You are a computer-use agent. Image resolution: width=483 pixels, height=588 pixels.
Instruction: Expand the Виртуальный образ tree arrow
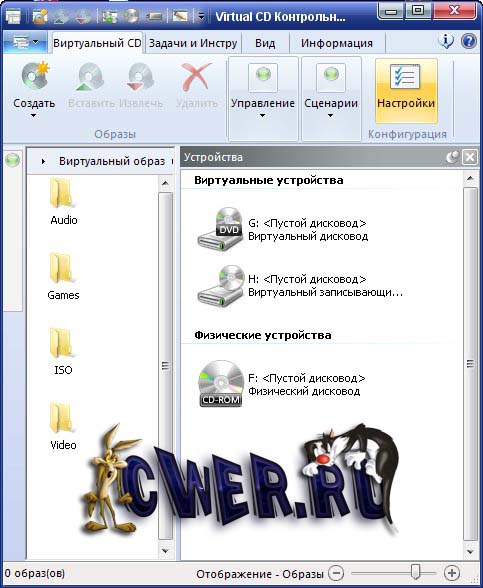44,161
